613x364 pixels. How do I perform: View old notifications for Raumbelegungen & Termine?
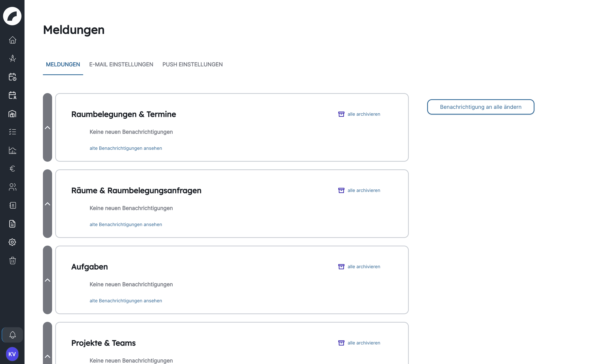(x=126, y=148)
